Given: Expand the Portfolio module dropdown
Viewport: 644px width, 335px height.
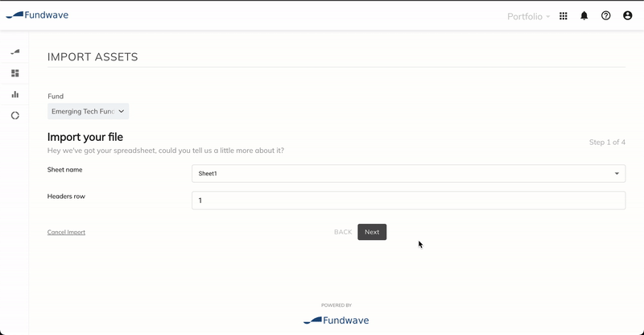Looking at the screenshot, I should click(529, 16).
